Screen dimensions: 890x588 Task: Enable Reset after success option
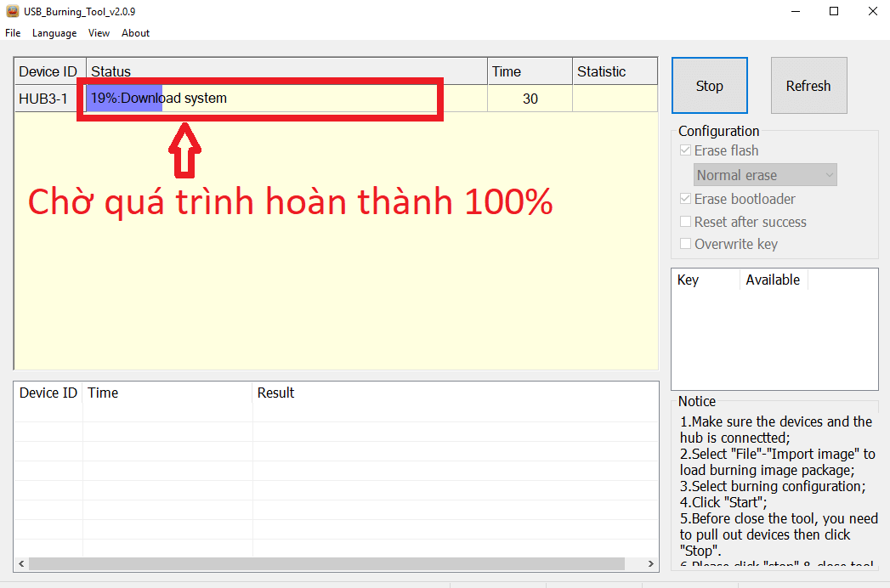point(686,222)
